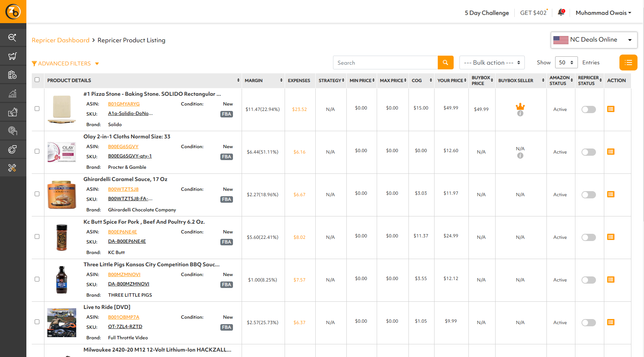The image size is (644, 357).
Task: Sort by Max Price column
Action: [405, 80]
